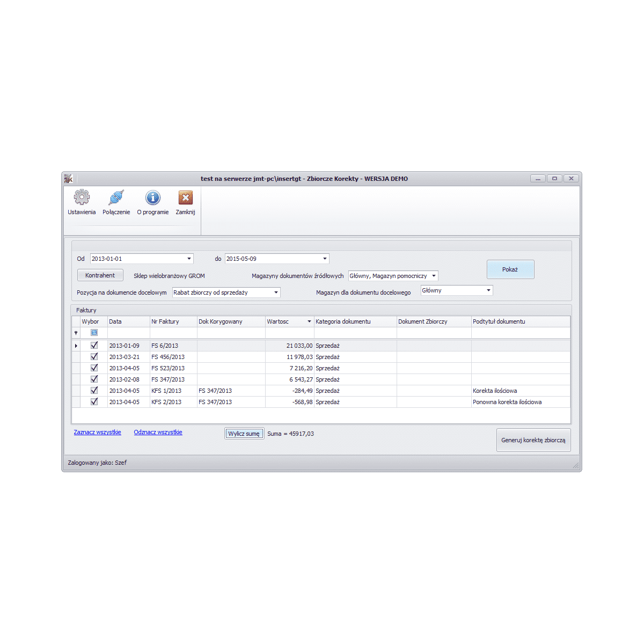This screenshot has height=644, width=644.
Task: Open Ustawienia settings gear icon
Action: click(x=82, y=198)
